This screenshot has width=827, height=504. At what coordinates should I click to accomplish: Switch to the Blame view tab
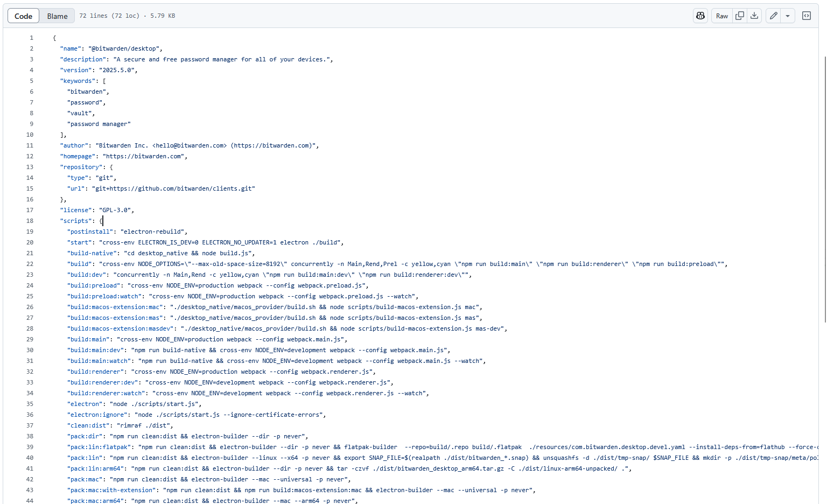(x=57, y=16)
